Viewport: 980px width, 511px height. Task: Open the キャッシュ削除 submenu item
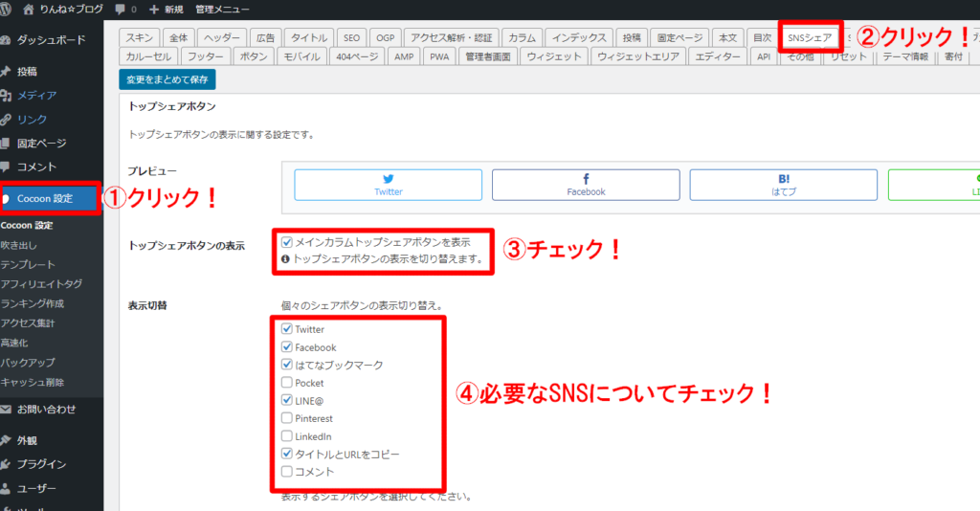tap(33, 382)
